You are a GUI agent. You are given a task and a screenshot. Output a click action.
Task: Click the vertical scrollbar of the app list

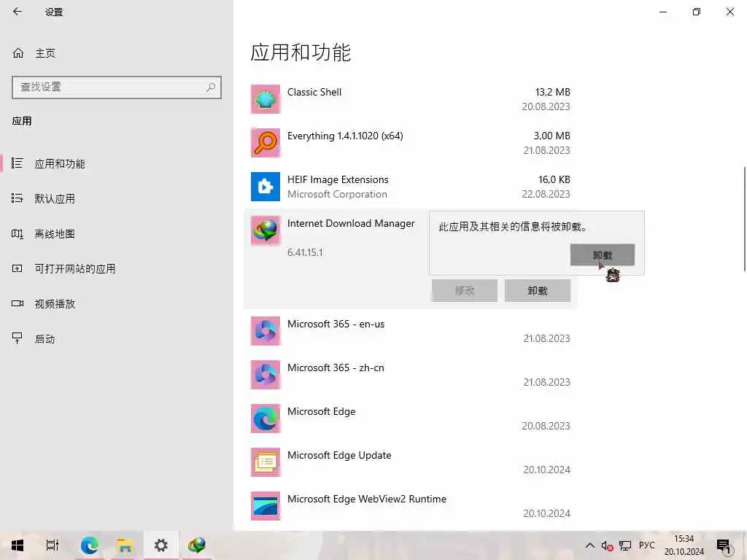pyautogui.click(x=744, y=219)
